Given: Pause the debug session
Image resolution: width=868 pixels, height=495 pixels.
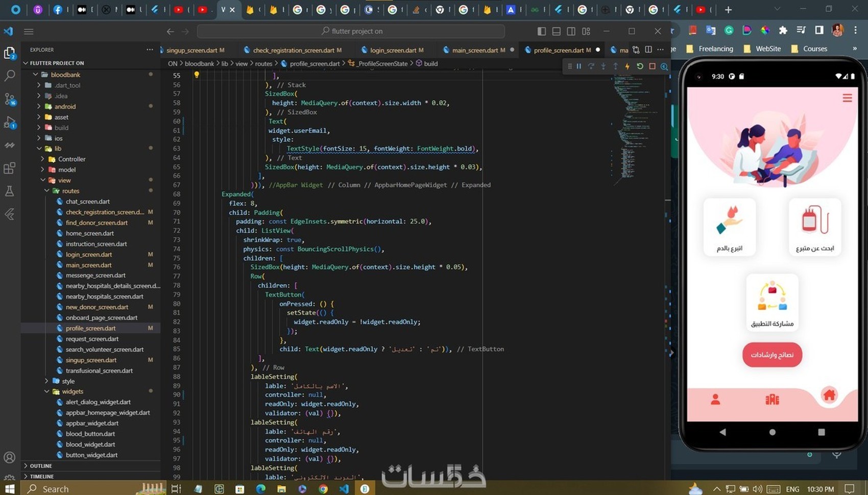Looking at the screenshot, I should 579,66.
